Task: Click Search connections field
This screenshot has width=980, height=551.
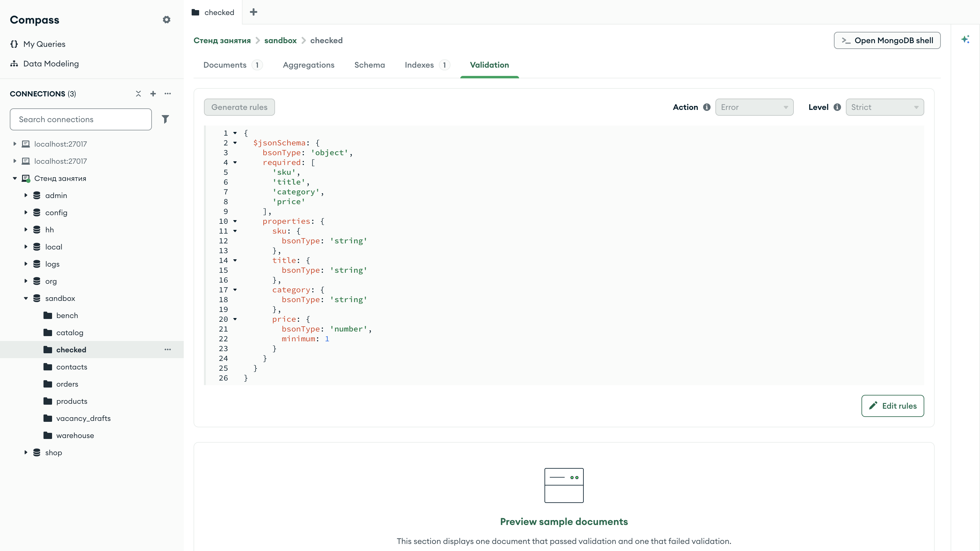Action: [81, 119]
